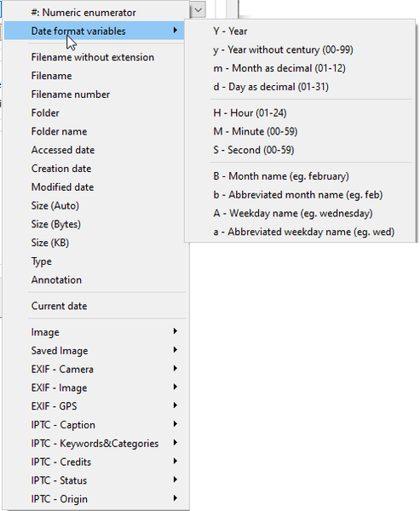Select S - Second (00-59)
Viewport: 420px width, 511px height.
(x=301, y=150)
